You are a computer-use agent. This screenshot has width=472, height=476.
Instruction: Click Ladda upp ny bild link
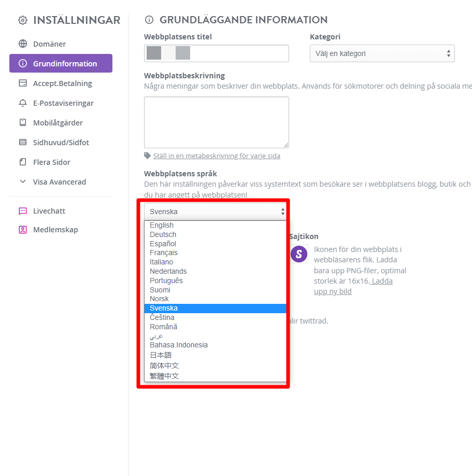click(353, 286)
